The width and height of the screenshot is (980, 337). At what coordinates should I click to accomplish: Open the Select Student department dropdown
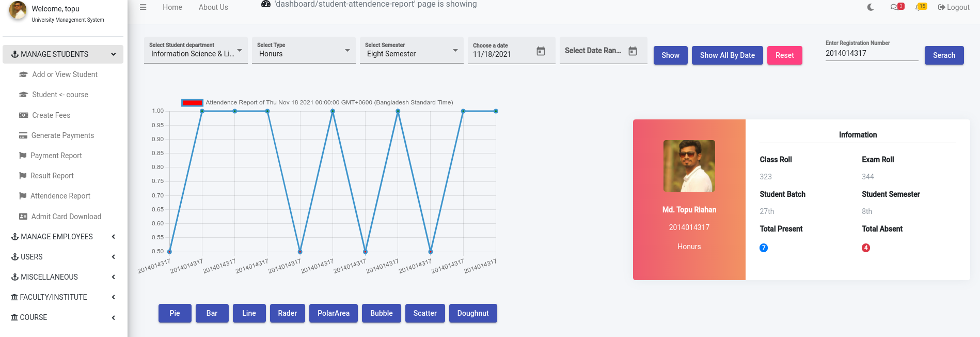tap(196, 50)
